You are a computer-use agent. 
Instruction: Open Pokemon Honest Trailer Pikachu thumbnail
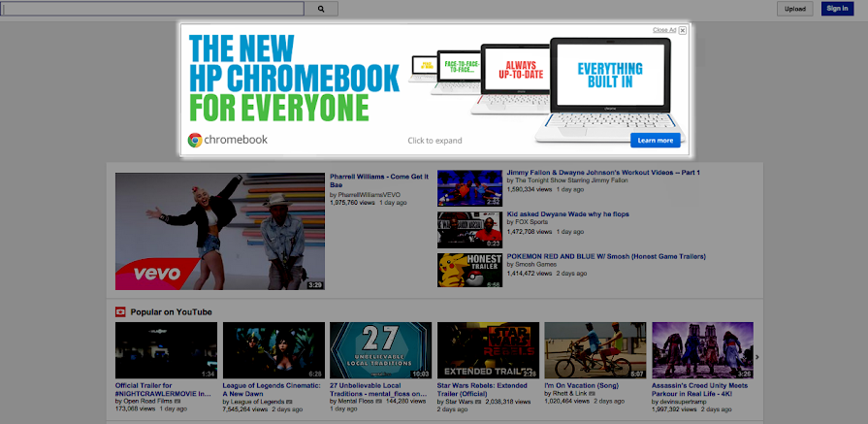point(470,271)
